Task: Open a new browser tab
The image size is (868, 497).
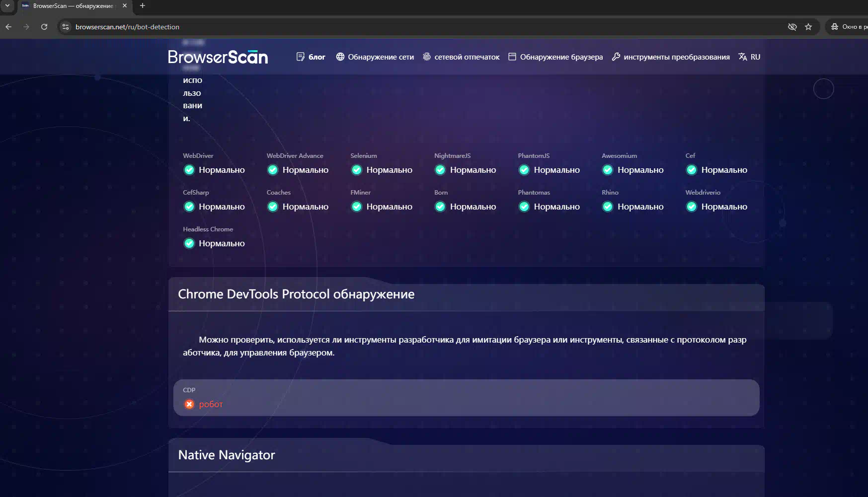Action: [x=143, y=6]
